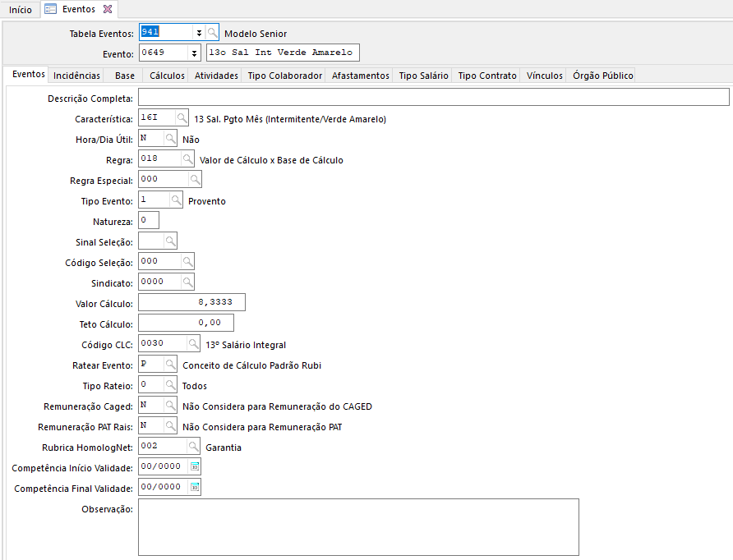Open the Tipo Evento search icon
Viewport: 733px width, 560px height.
pos(176,200)
